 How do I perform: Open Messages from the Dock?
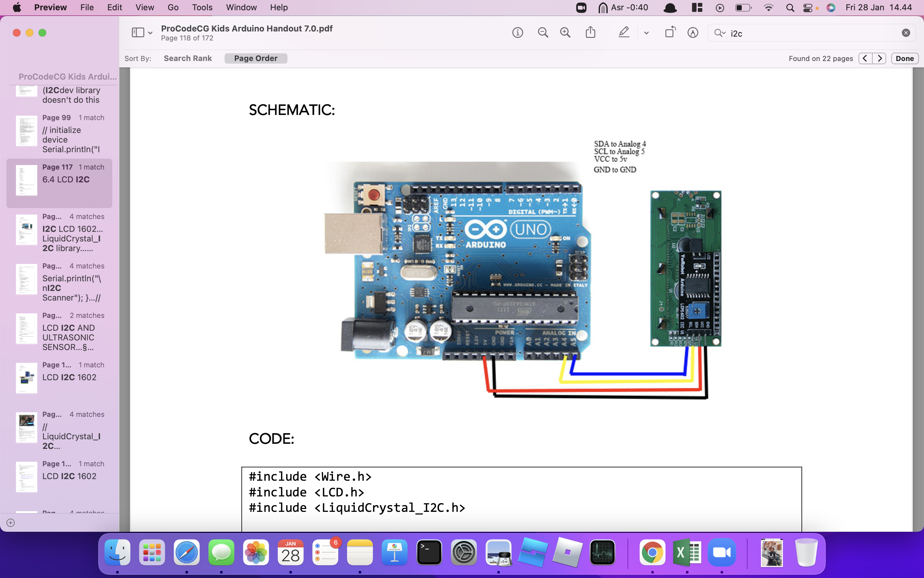[221, 552]
